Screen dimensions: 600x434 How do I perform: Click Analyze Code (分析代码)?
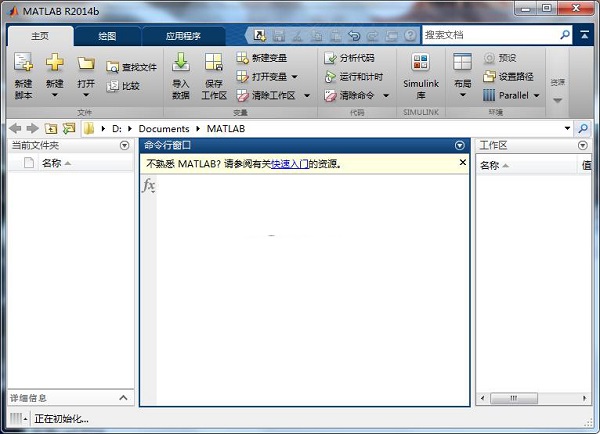click(349, 58)
